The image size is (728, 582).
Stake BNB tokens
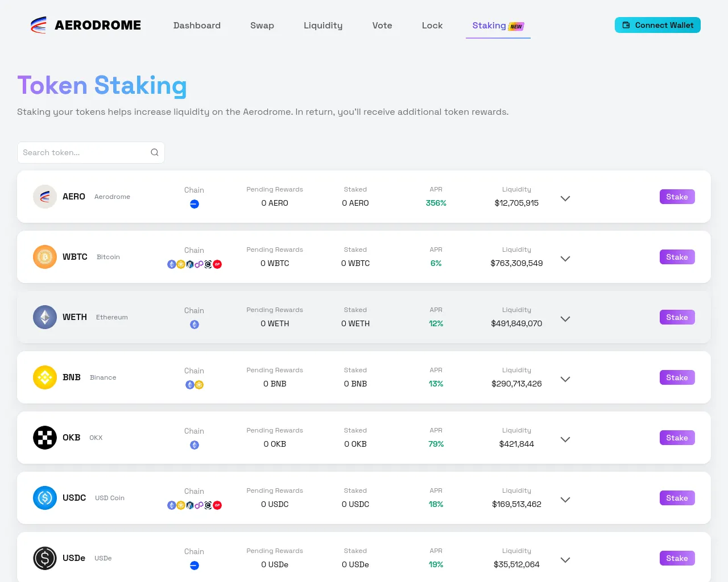pyautogui.click(x=677, y=377)
